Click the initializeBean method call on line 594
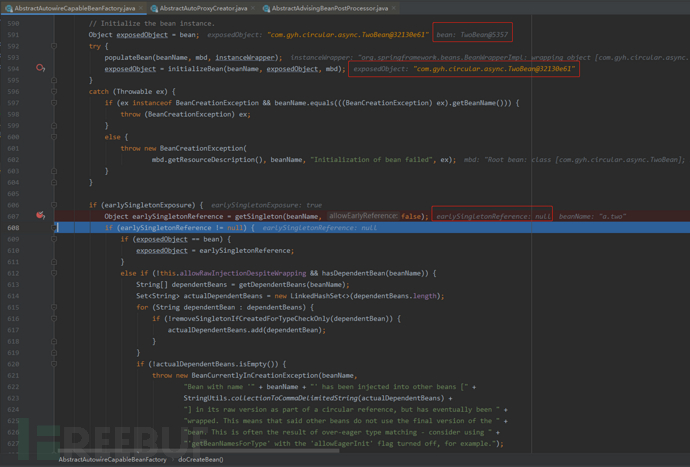690x467 pixels. (196, 69)
